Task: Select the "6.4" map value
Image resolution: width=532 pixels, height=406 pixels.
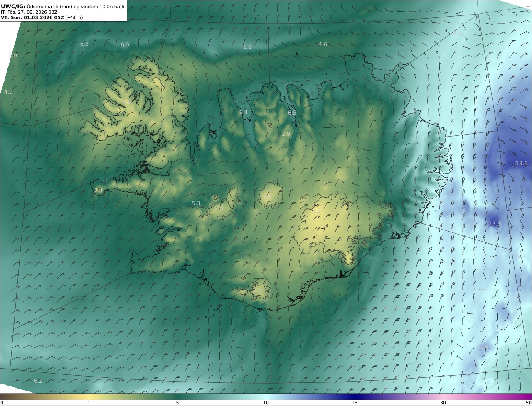Action: click(x=244, y=113)
